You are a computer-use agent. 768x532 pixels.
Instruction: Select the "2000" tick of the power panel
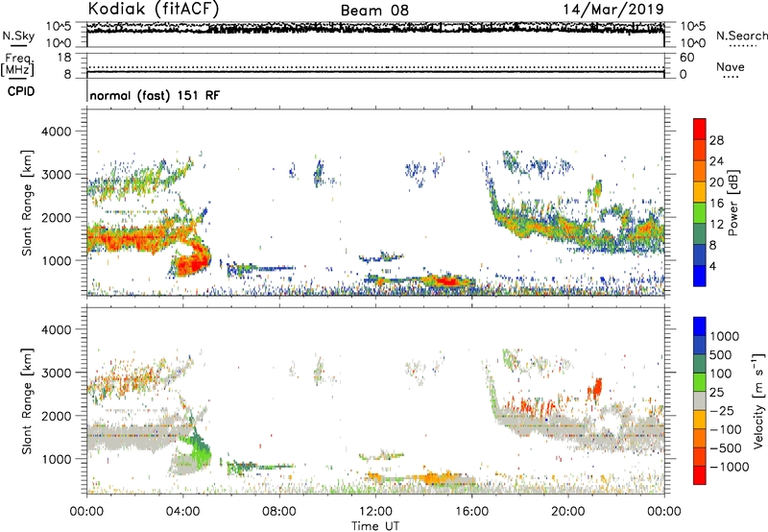pos(56,217)
